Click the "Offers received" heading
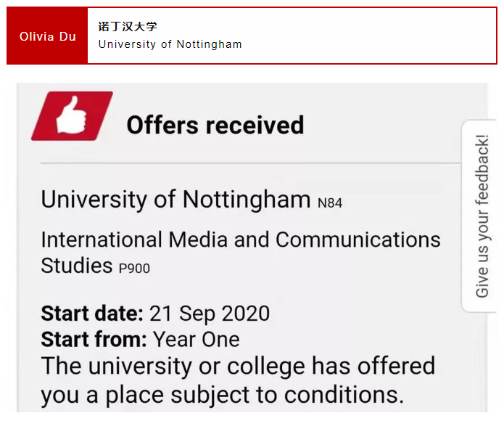 pyautogui.click(x=215, y=125)
